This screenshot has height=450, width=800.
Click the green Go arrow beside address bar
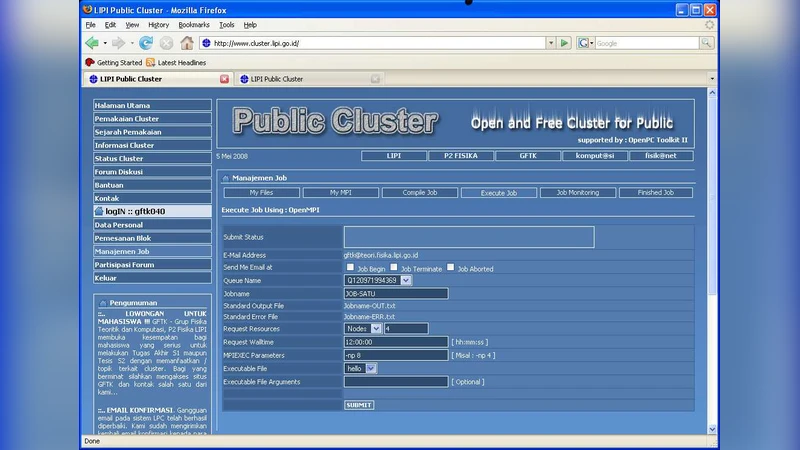point(565,43)
